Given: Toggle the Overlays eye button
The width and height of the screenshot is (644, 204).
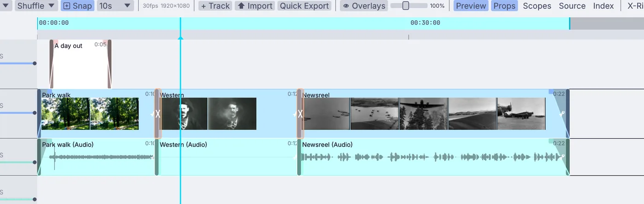Looking at the screenshot, I should coord(364,6).
